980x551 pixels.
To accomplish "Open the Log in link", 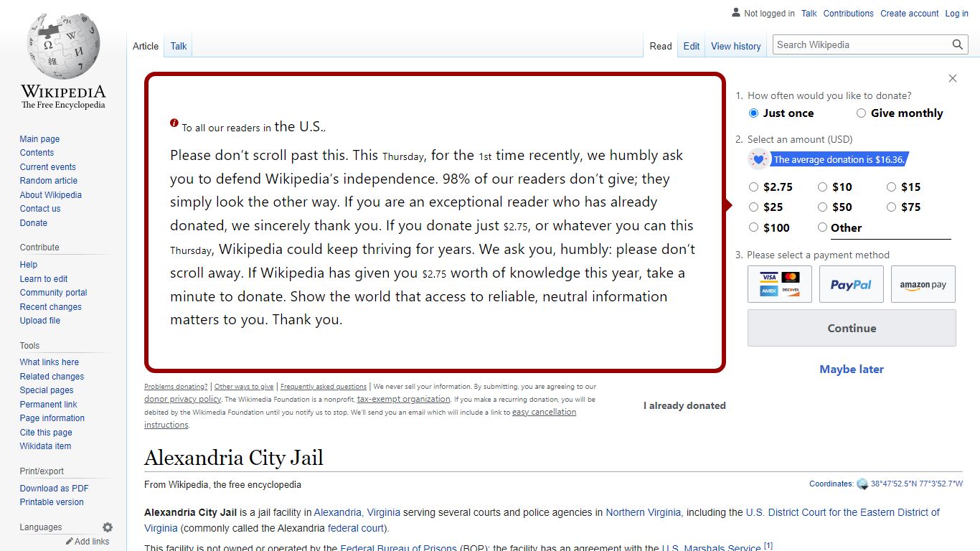I will point(956,13).
